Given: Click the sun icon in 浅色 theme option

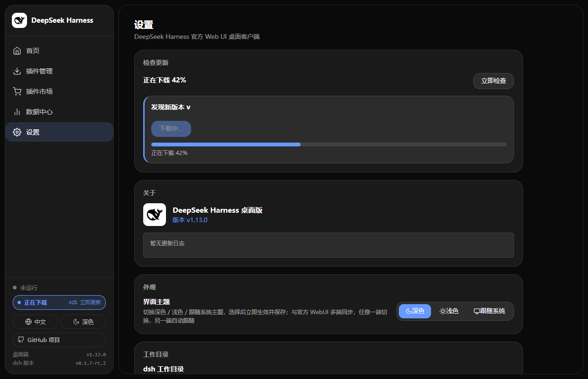Looking at the screenshot, I should pos(442,311).
